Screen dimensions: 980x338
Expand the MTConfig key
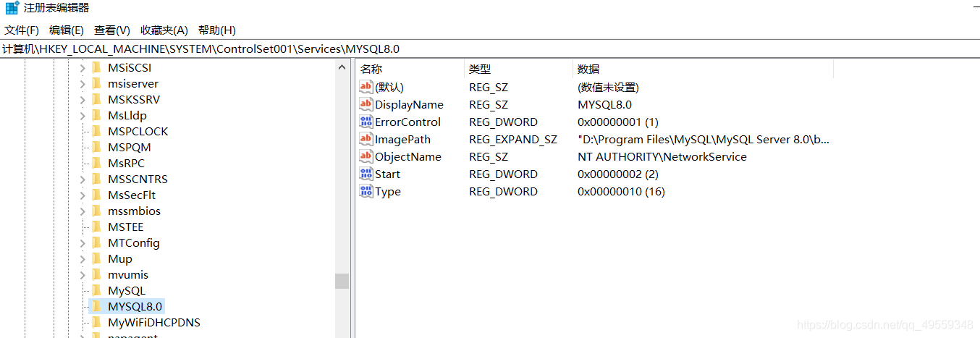[82, 243]
